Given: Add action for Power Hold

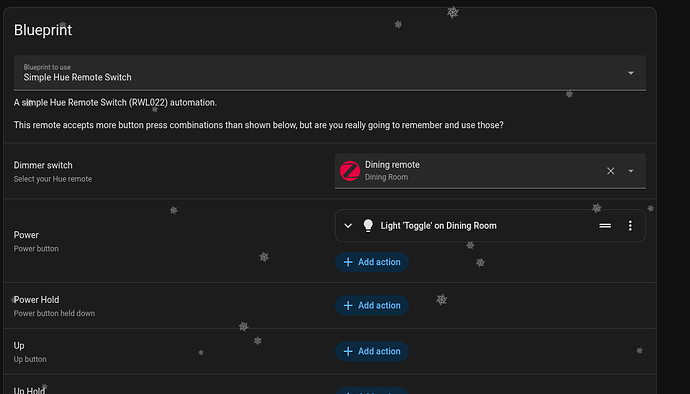Looking at the screenshot, I should (x=372, y=306).
